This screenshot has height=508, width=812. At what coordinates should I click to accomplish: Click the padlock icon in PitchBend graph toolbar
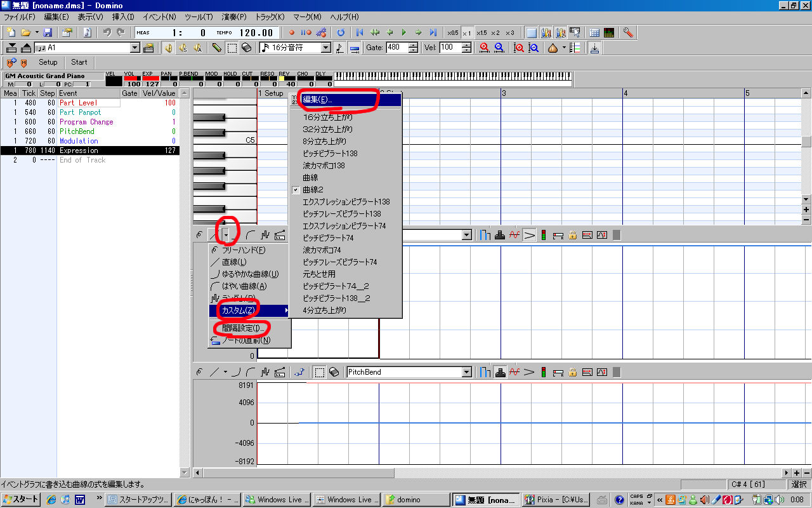point(572,372)
